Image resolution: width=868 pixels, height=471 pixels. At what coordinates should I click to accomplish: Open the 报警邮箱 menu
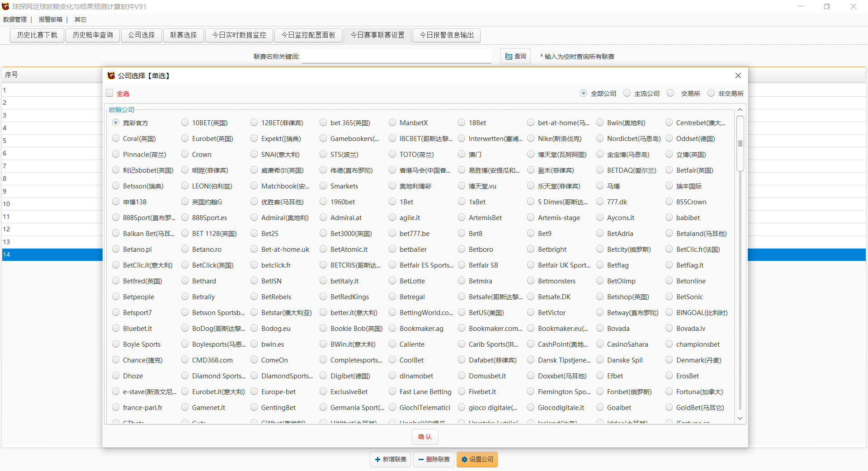(50, 19)
